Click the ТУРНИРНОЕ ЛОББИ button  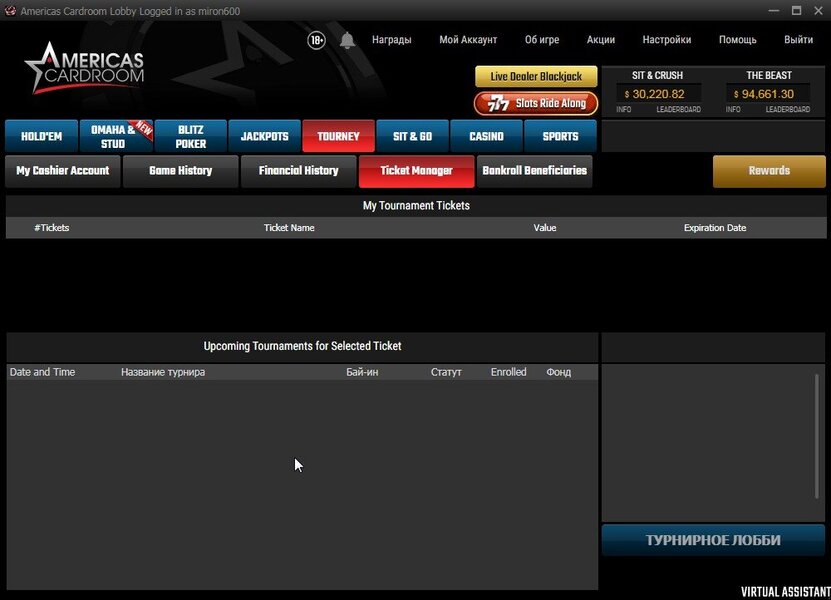click(x=713, y=540)
